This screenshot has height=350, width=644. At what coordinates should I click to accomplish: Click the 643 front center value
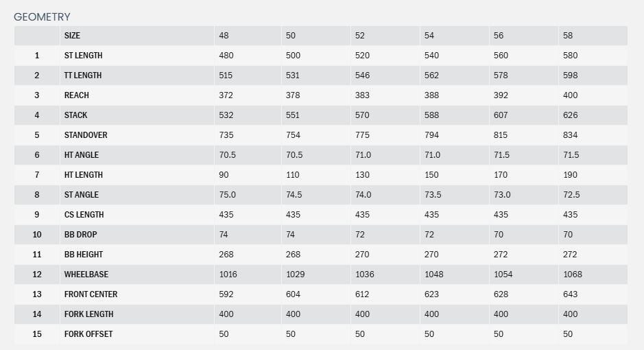[570, 294]
